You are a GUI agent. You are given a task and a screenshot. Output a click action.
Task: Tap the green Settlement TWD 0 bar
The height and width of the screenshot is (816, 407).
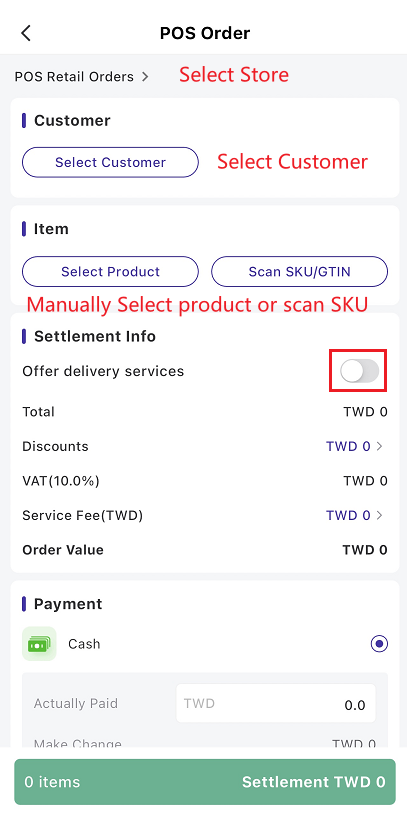click(205, 782)
